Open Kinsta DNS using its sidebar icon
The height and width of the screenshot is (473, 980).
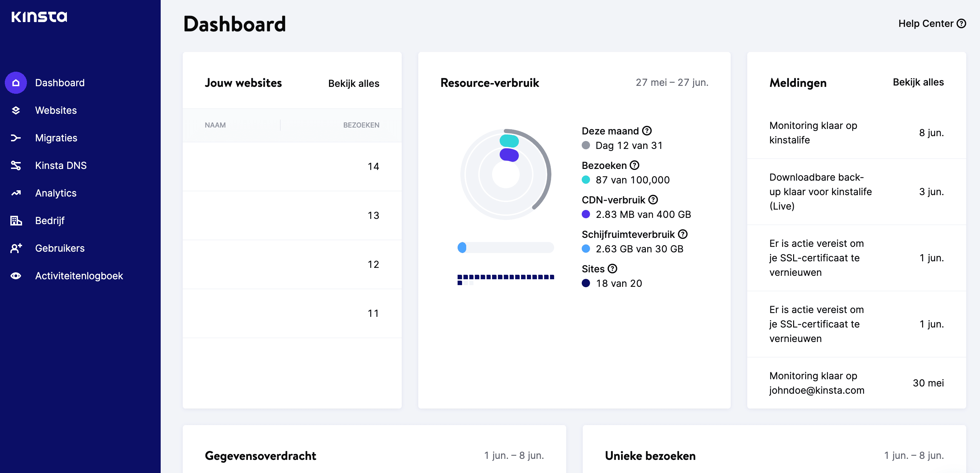(15, 165)
